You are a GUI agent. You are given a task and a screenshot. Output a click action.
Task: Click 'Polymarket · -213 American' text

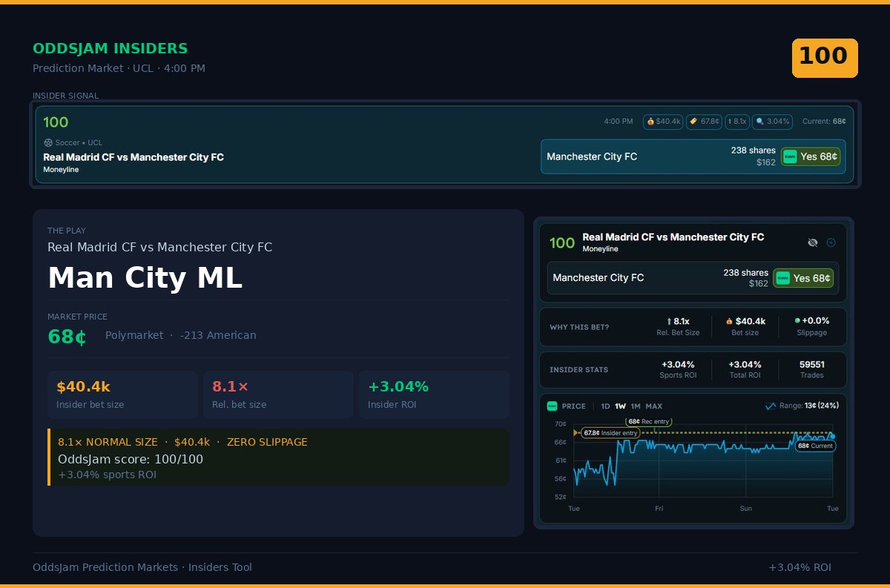tap(181, 335)
